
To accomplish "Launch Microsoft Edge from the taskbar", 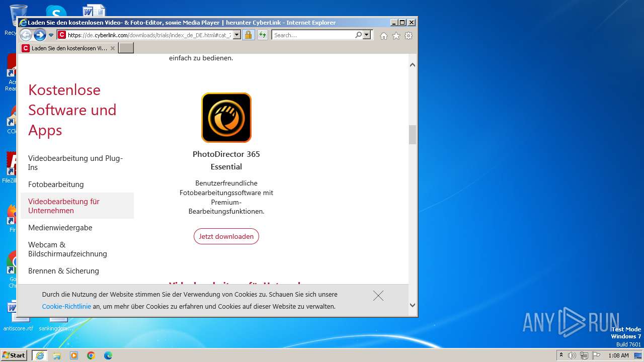I will click(x=108, y=355).
